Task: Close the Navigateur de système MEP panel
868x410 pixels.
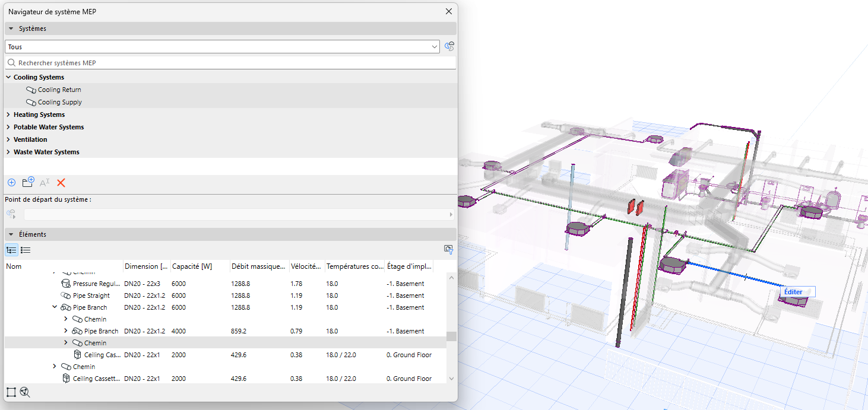Action: pyautogui.click(x=449, y=11)
